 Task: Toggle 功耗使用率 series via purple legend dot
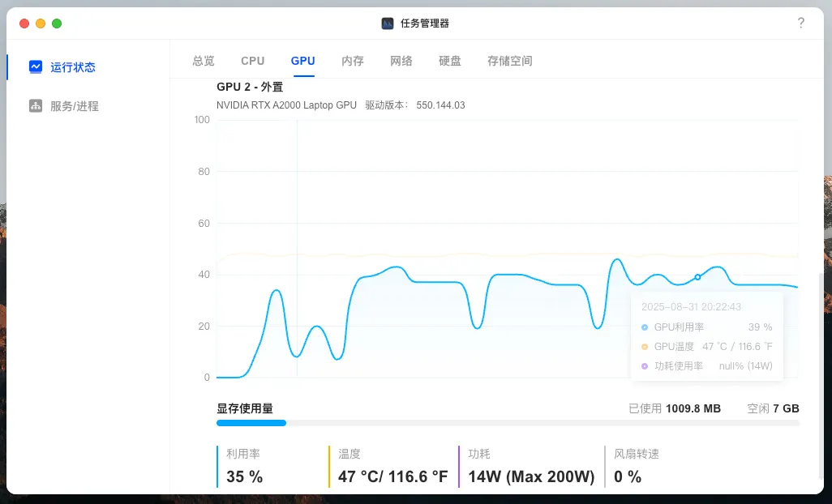(x=646, y=365)
